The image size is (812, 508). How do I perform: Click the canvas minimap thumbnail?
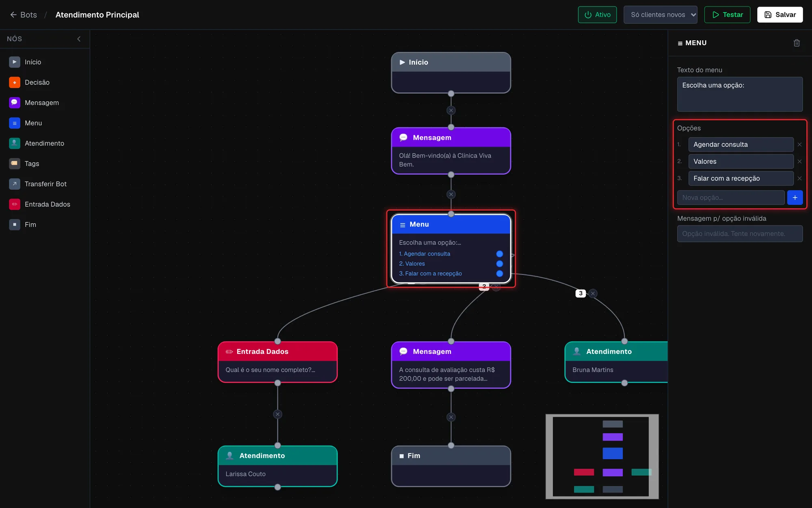click(602, 457)
